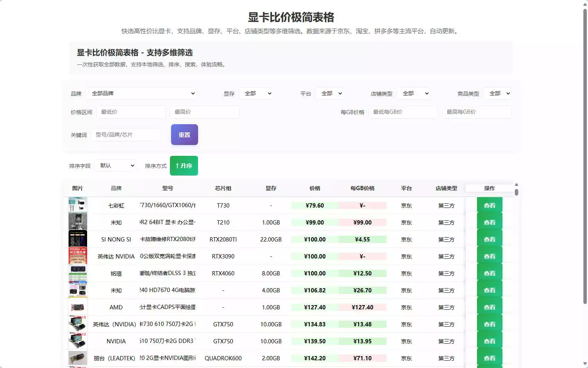Click the ¥79.60 price cell

tap(315, 206)
